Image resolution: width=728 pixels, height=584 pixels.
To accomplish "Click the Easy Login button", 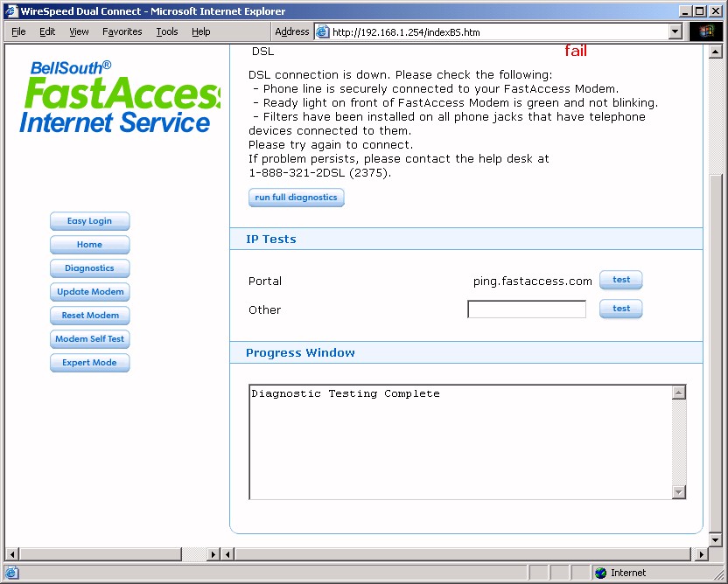I will (89, 221).
